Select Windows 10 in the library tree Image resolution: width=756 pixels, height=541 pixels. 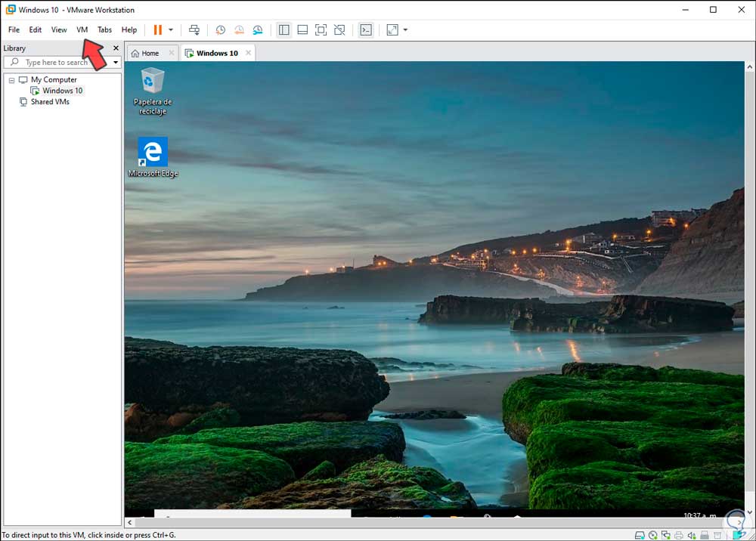pos(62,91)
